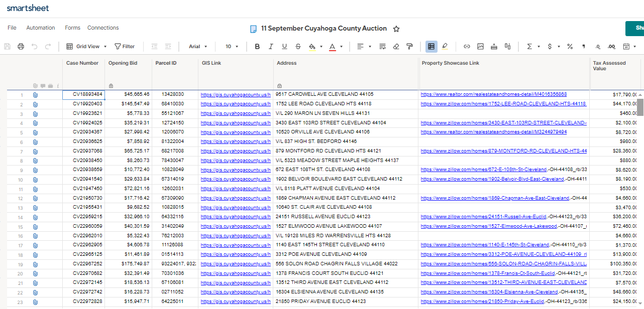
Task: Pick the fill color bucket swatch
Action: pyautogui.click(x=312, y=47)
